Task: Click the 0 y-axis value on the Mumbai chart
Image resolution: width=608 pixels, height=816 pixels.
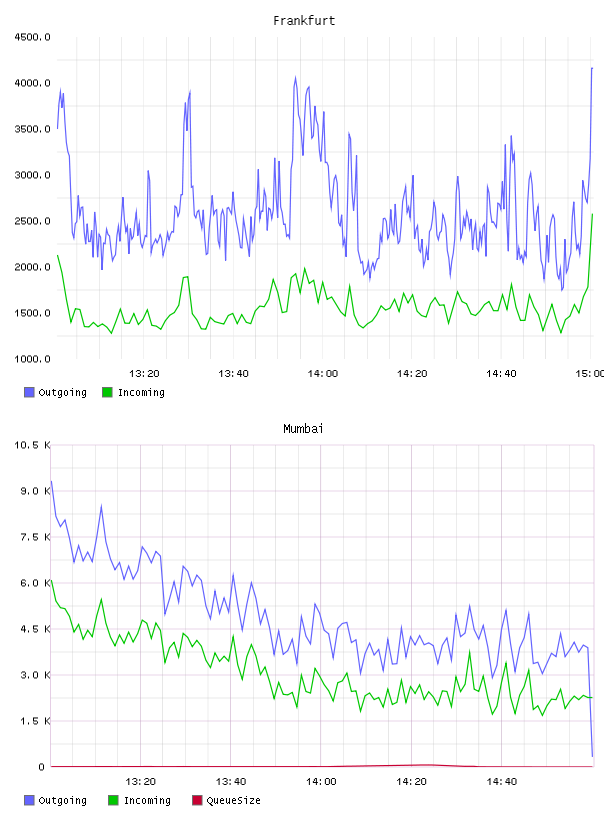Action: point(42,767)
